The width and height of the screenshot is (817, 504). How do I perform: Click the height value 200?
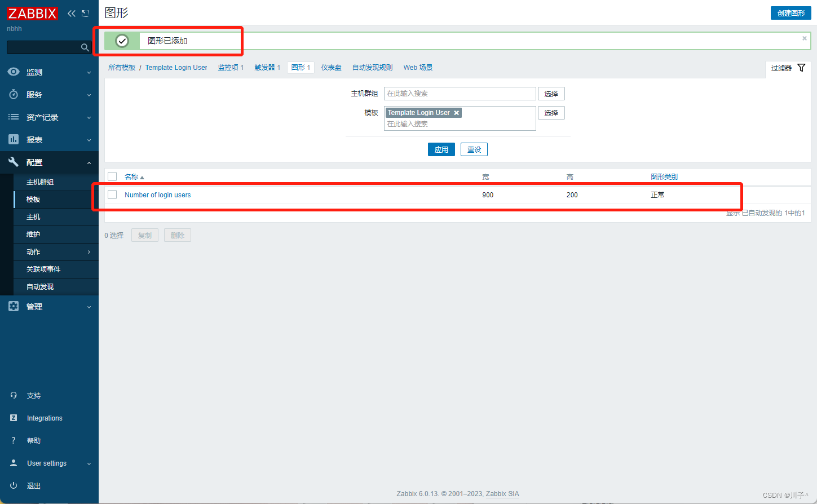pos(572,194)
